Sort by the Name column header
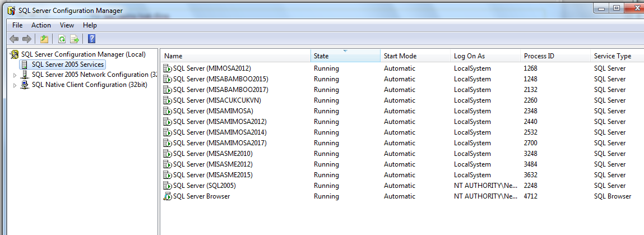This screenshot has width=644, height=235. (235, 56)
